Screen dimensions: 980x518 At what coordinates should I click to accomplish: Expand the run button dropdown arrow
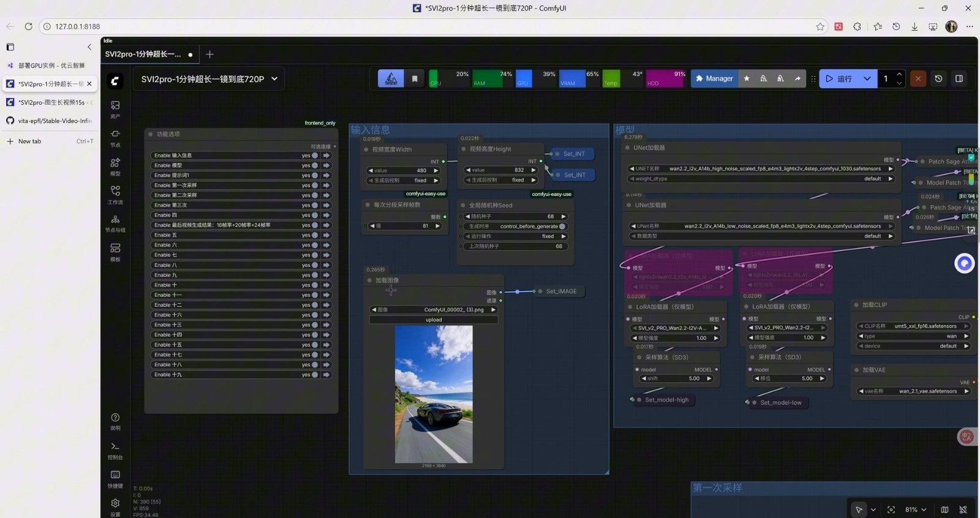pos(867,78)
